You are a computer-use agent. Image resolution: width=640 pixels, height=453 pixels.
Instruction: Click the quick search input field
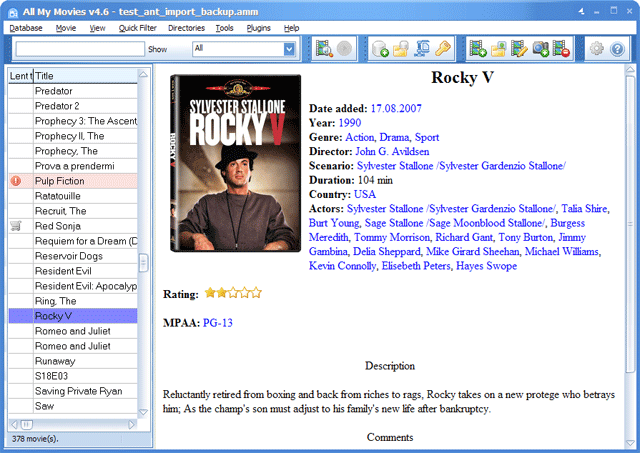click(x=80, y=49)
